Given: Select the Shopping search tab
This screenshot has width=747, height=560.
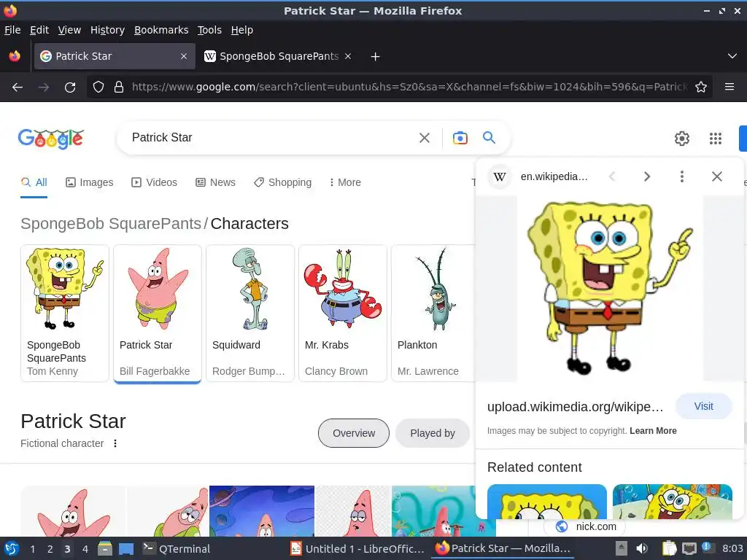Looking at the screenshot, I should pyautogui.click(x=282, y=182).
